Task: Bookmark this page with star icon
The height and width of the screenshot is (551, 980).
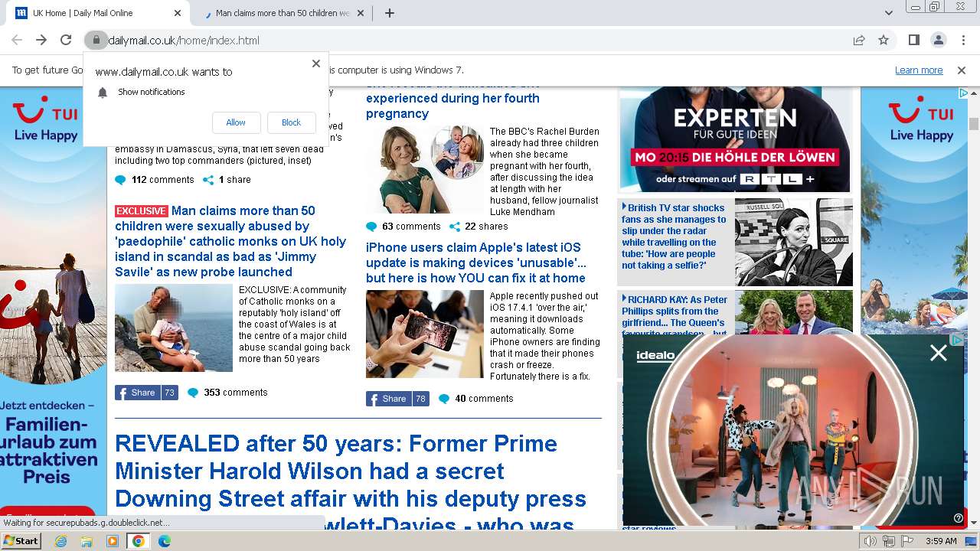Action: pyautogui.click(x=884, y=41)
